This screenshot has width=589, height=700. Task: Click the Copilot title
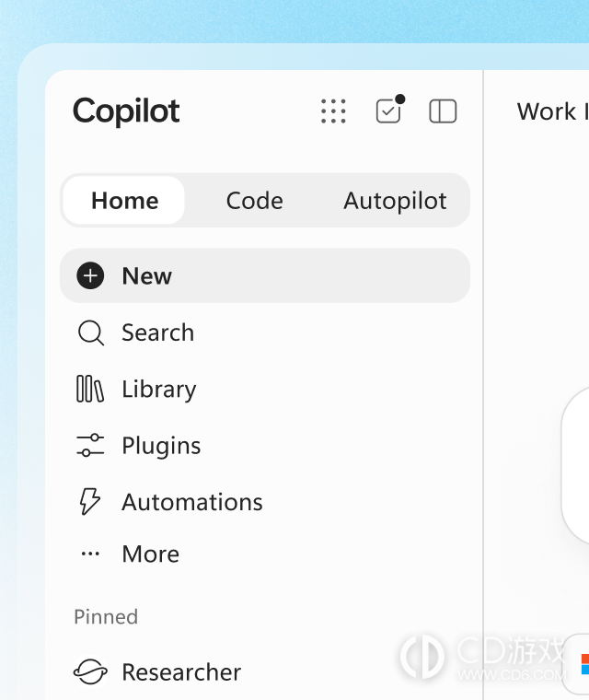tap(126, 111)
